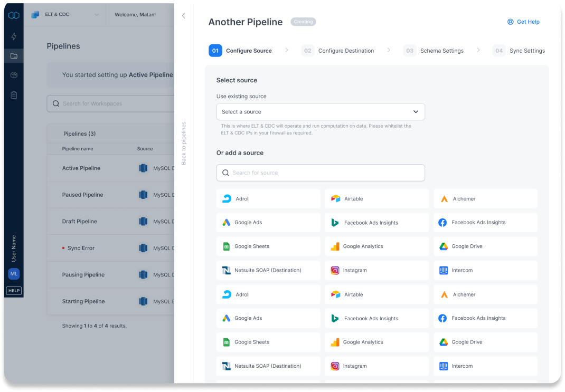Collapse panel with back chevron arrow
Viewport: 565px width, 392px height.
(x=184, y=16)
